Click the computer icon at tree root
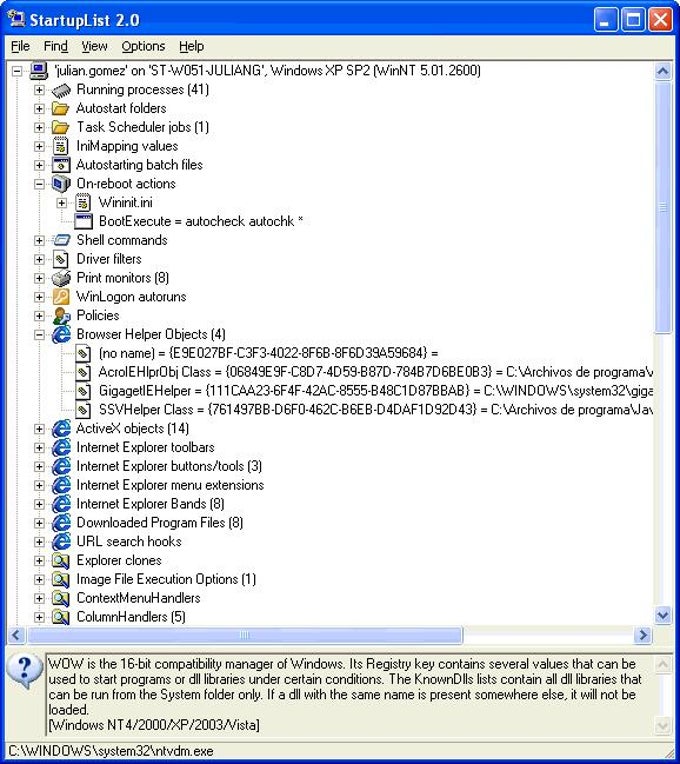 click(x=38, y=71)
